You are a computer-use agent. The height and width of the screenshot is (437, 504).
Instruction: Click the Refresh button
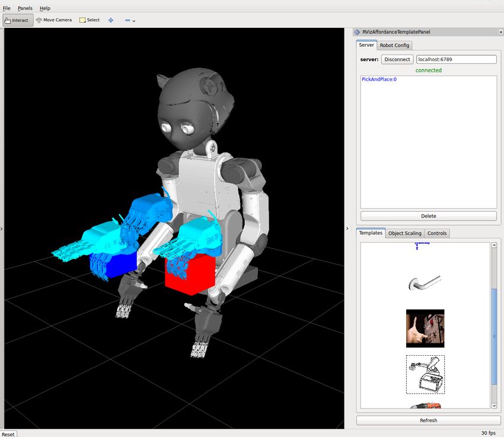429,420
